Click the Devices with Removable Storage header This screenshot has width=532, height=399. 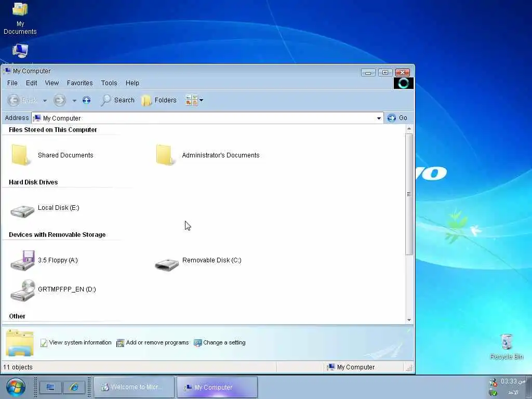click(57, 235)
